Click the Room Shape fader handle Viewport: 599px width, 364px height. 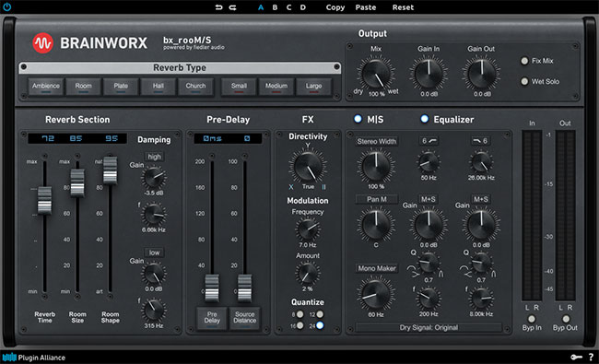point(111,170)
